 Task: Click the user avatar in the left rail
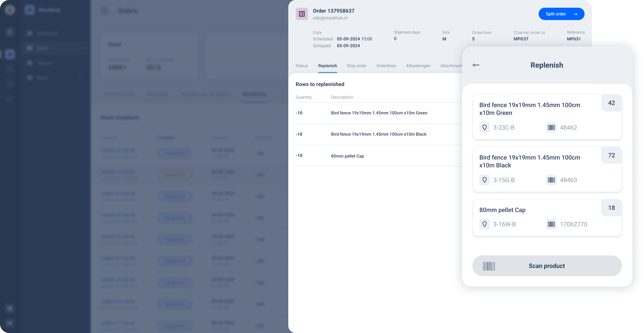click(x=10, y=10)
